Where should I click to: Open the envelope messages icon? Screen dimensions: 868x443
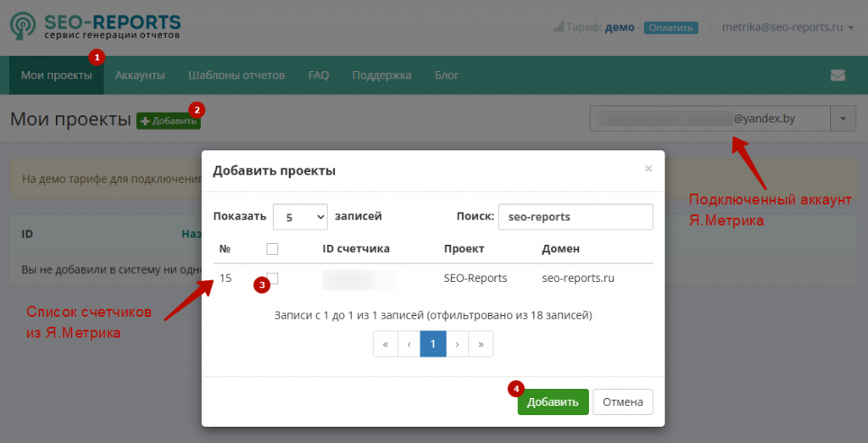[837, 75]
